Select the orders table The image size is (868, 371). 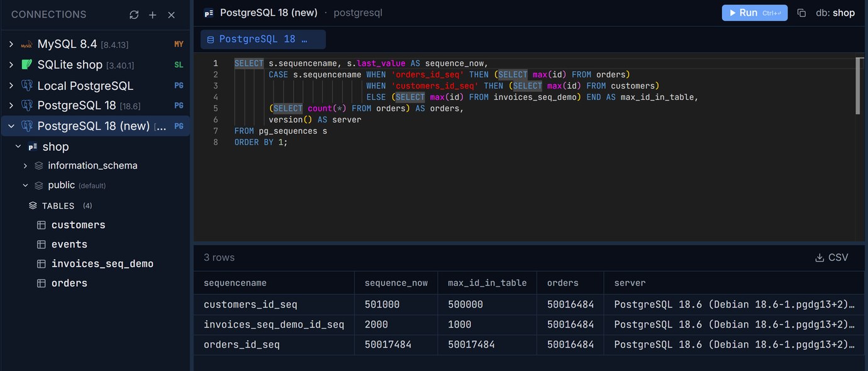point(69,284)
